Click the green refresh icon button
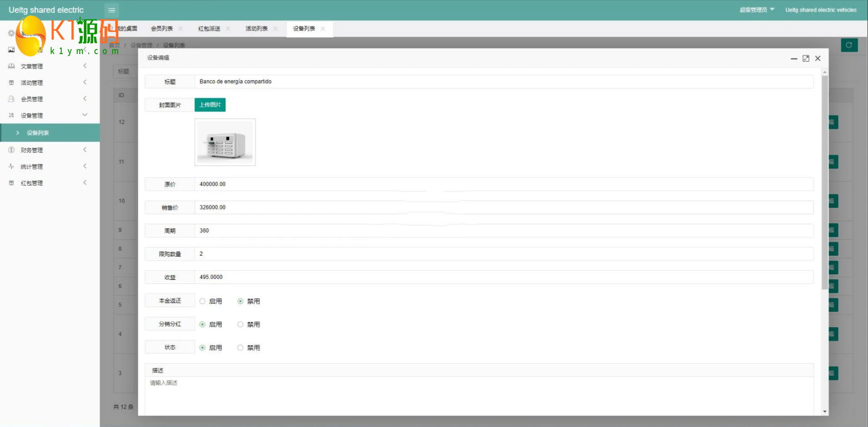 (849, 45)
